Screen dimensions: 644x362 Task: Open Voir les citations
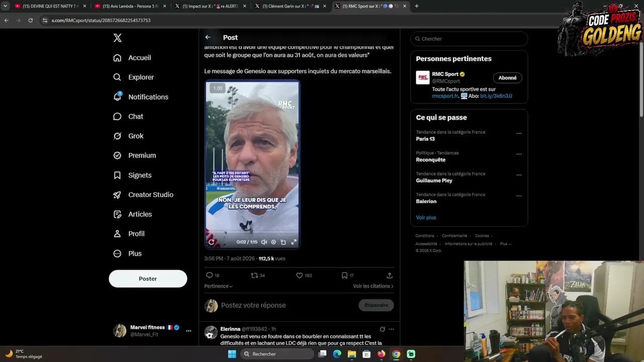coord(373,286)
